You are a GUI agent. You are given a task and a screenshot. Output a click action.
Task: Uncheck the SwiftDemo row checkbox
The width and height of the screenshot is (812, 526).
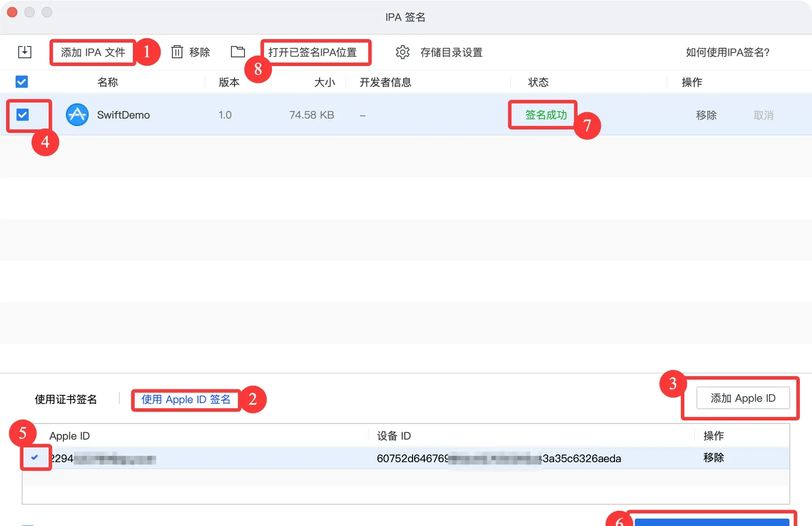pyautogui.click(x=22, y=115)
